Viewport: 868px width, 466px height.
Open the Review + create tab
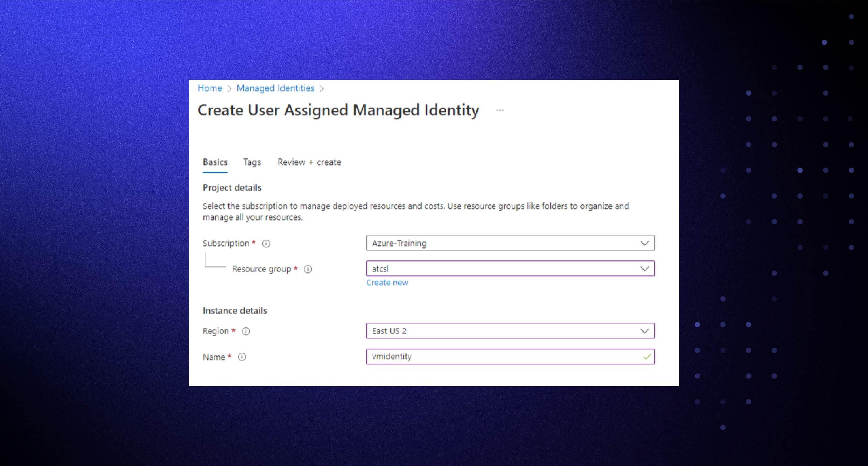[x=309, y=162]
